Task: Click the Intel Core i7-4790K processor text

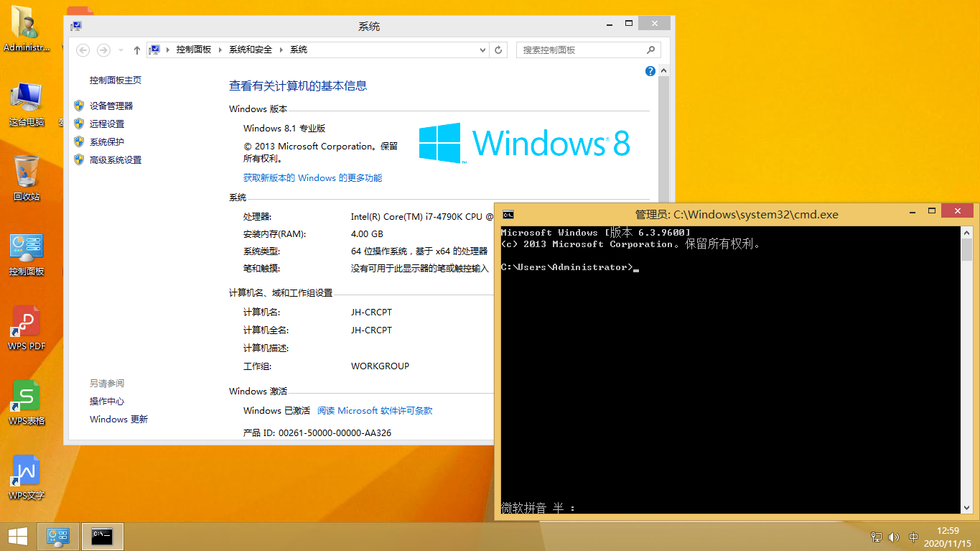Action: tap(421, 217)
